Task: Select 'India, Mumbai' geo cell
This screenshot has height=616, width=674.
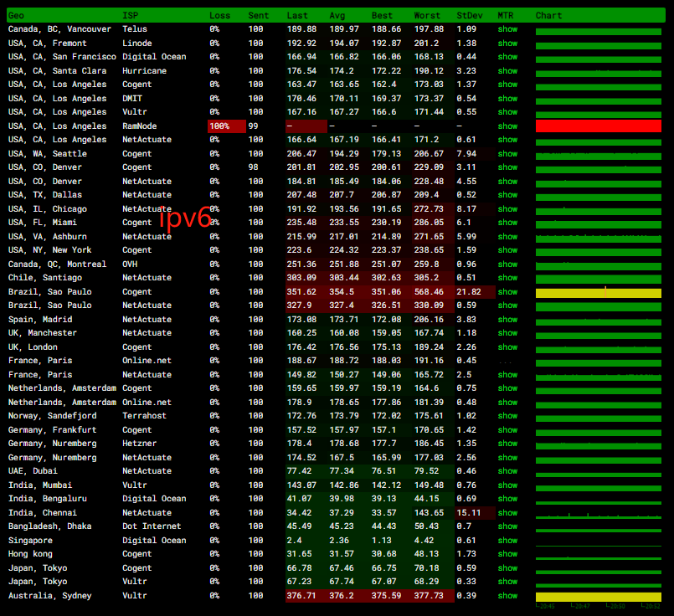Action: 40,485
